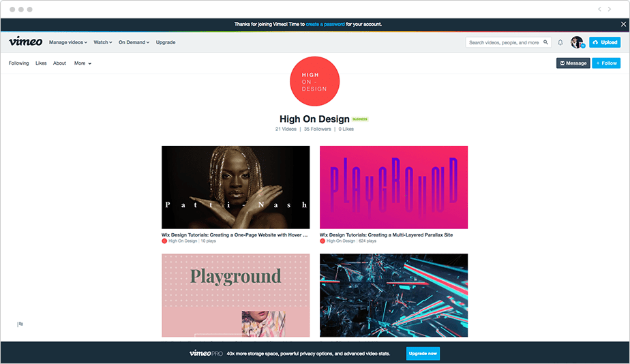Viewport: 630px width, 364px height.
Task: Switch to the Following tab
Action: (19, 63)
